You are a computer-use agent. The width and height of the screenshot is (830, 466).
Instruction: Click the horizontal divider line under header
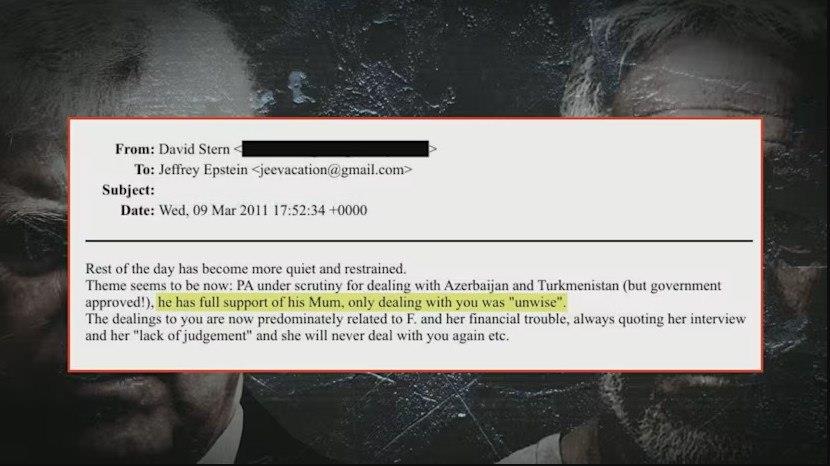(x=419, y=241)
